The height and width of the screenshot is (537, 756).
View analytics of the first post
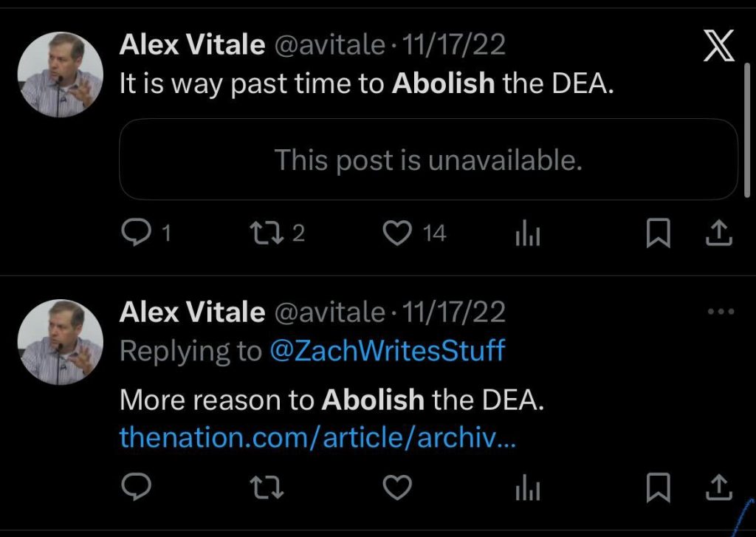[x=527, y=234]
